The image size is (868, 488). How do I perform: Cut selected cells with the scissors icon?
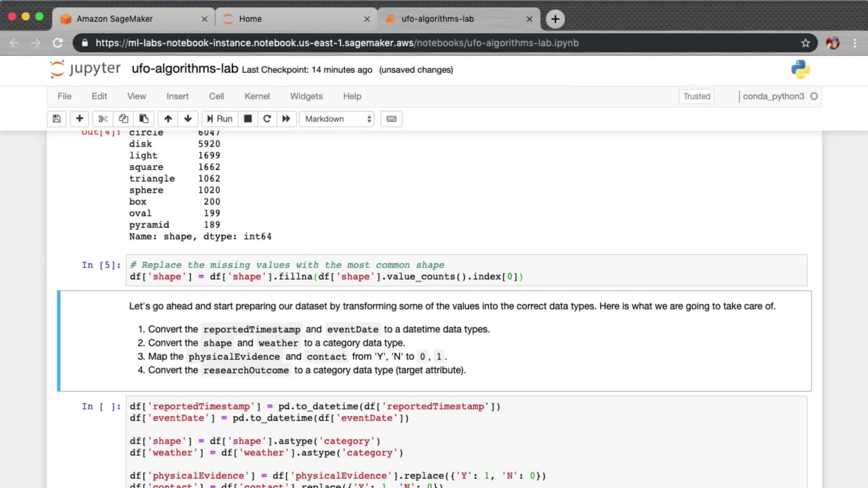[103, 119]
